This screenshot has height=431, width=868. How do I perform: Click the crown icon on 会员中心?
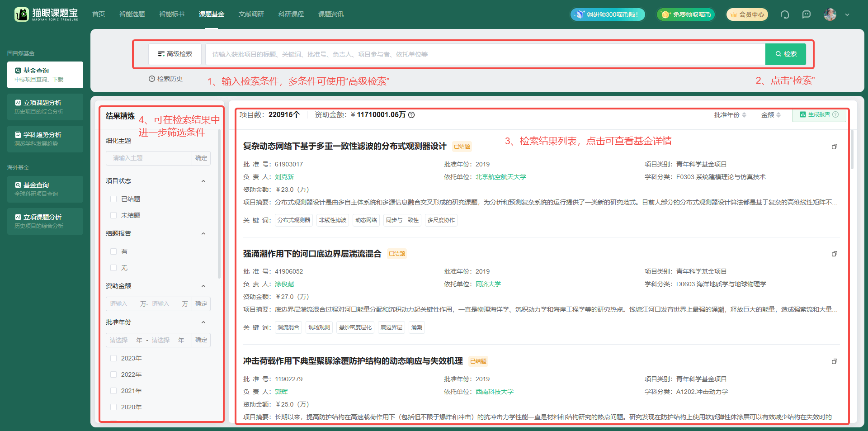734,15
